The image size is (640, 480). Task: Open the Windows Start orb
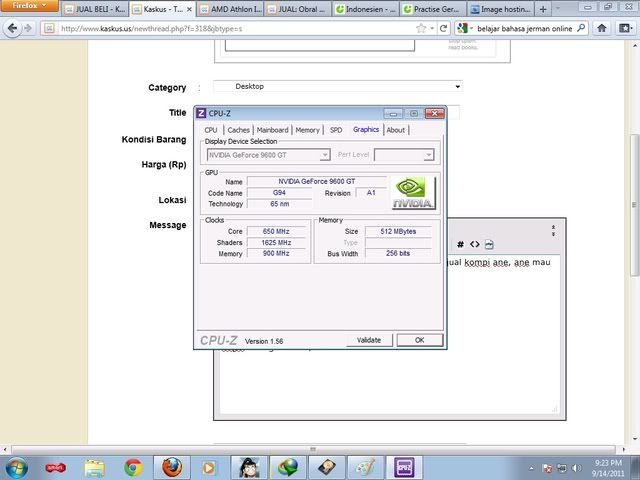click(x=16, y=468)
